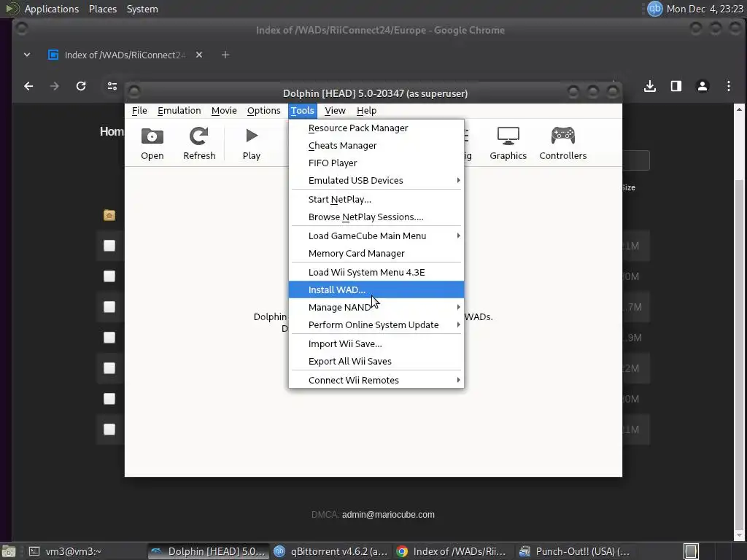747x560 pixels.
Task: Click Chrome back arrow button
Action: [28, 86]
